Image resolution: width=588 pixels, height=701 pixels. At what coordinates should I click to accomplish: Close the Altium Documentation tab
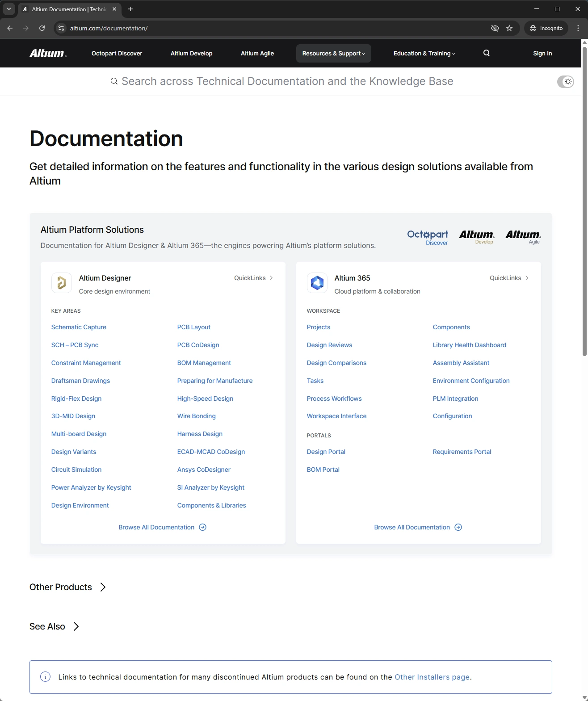click(x=114, y=9)
